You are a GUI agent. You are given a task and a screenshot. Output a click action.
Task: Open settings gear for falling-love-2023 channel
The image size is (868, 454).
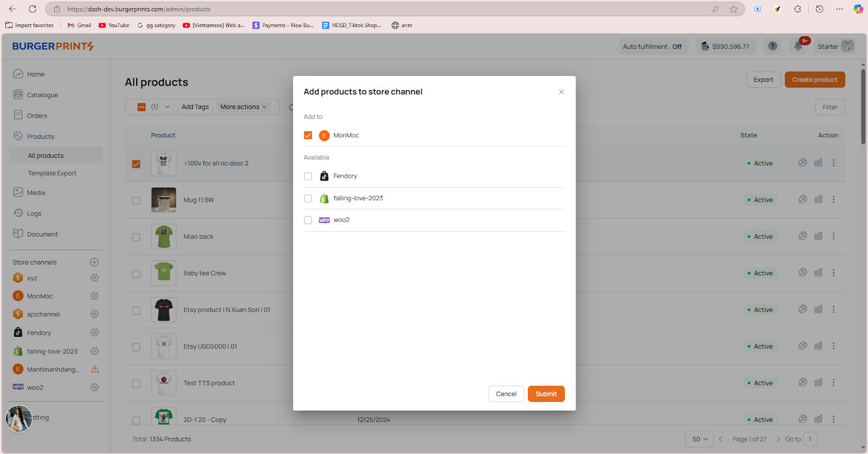(94, 351)
